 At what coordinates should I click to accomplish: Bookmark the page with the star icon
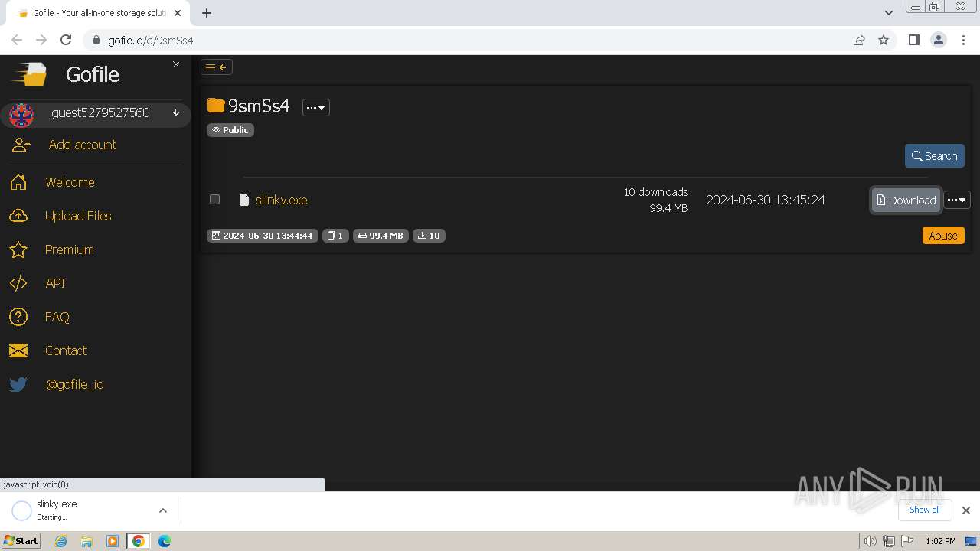pos(884,40)
